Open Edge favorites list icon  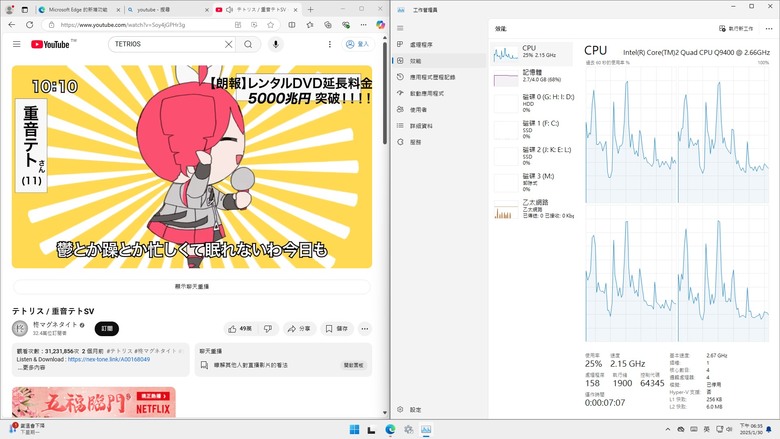coord(310,24)
